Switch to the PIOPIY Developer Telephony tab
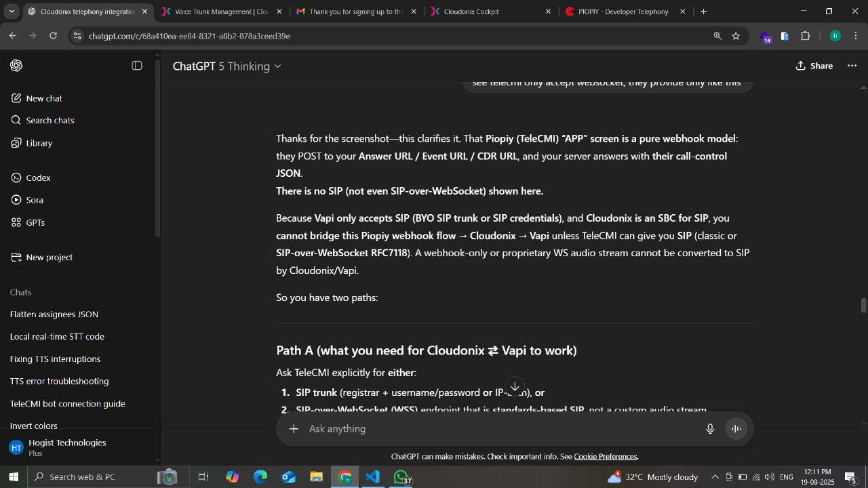This screenshot has height=488, width=868. 623,12
